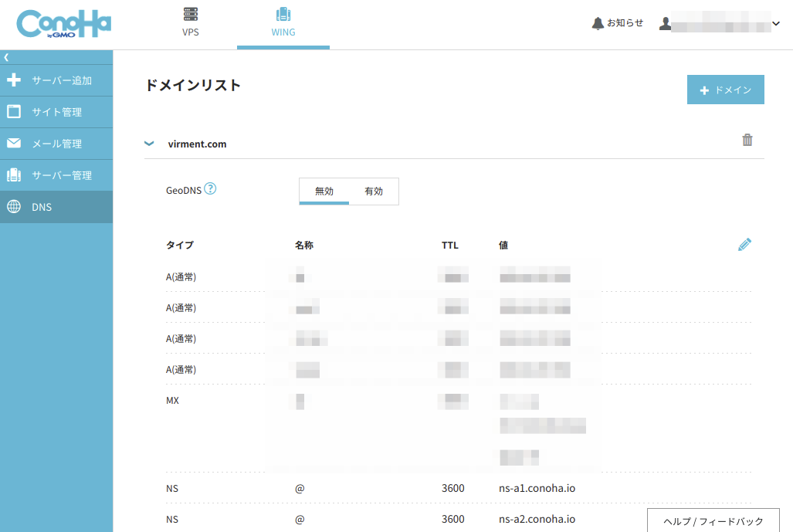Open サイト管理 from the sidebar
This screenshot has height=532, width=793.
point(56,111)
